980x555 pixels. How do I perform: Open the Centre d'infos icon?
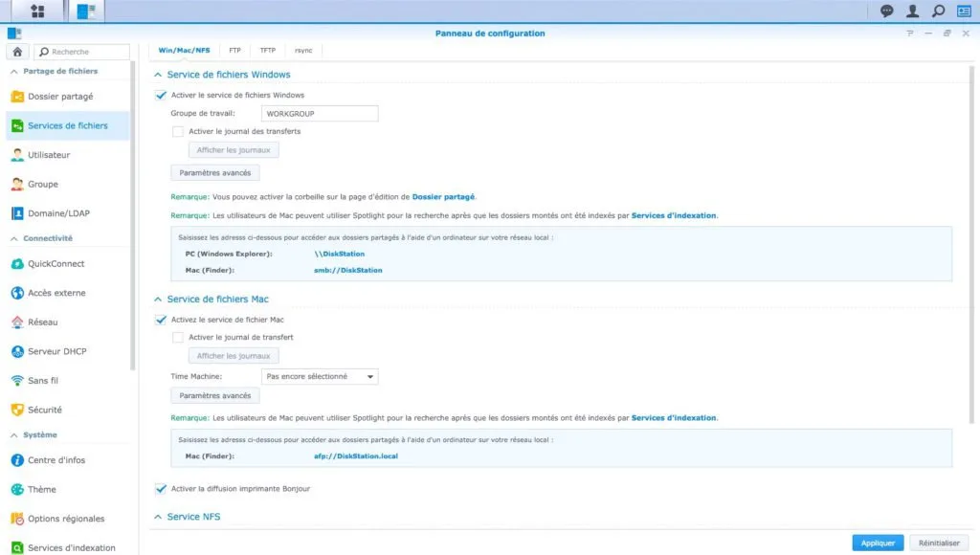(17, 460)
